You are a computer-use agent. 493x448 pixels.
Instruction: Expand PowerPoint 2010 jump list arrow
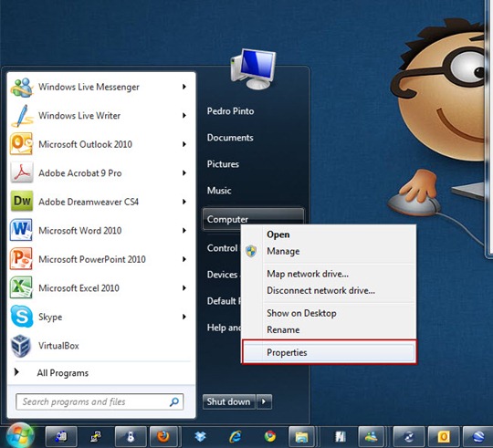[x=184, y=259]
